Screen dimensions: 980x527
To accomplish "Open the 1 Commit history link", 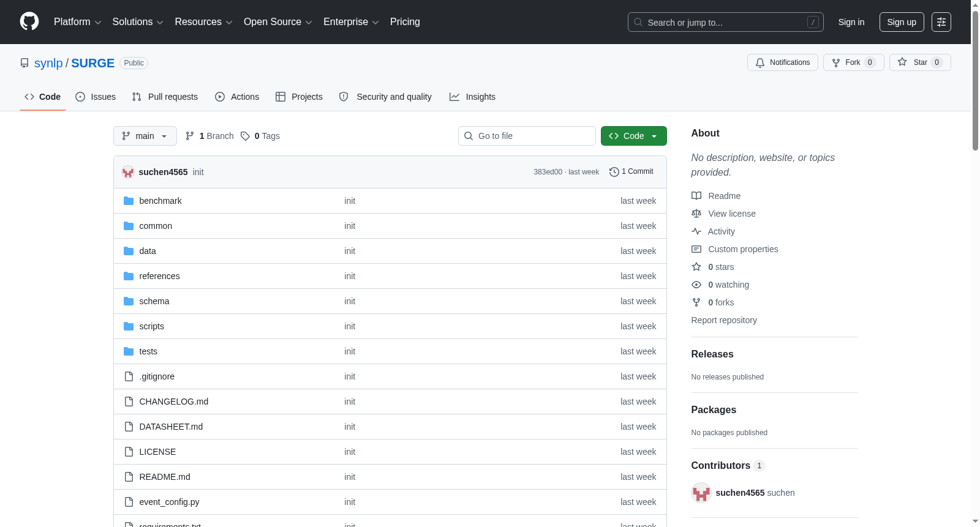I will [x=631, y=172].
